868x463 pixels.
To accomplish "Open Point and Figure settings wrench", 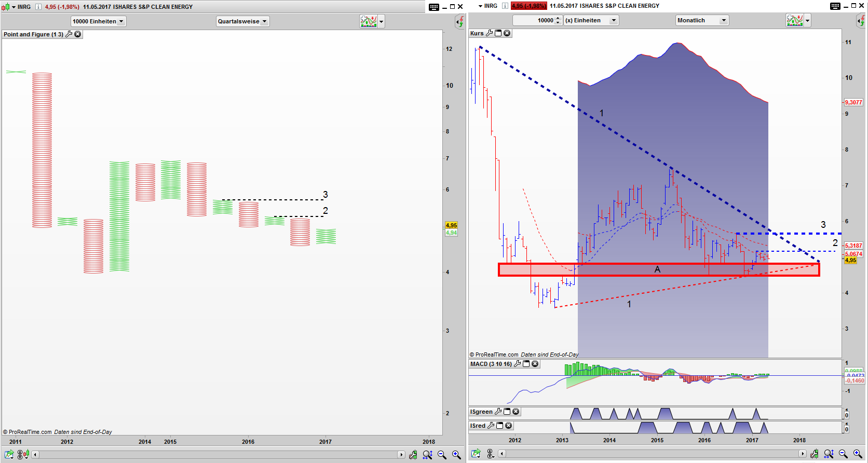I will (69, 34).
